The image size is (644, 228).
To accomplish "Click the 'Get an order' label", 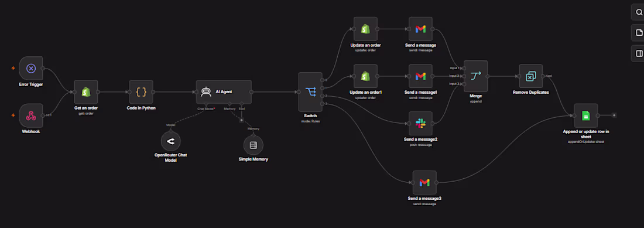I will (x=86, y=108).
